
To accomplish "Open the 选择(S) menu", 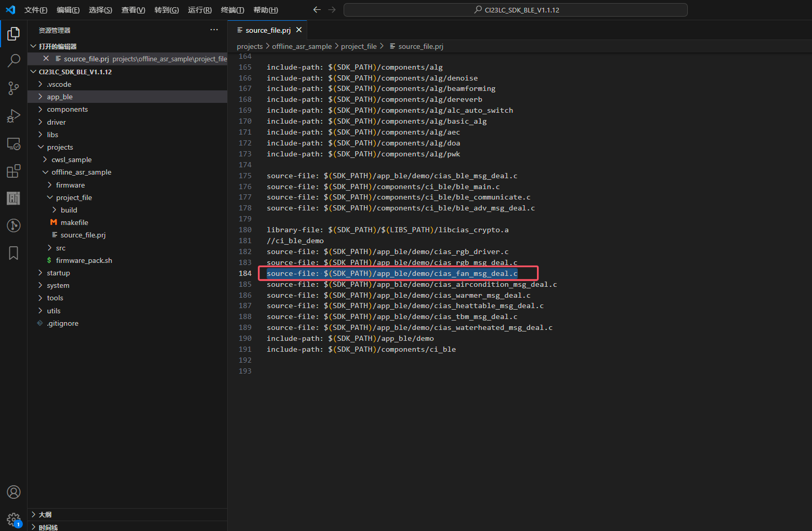I will tap(100, 10).
